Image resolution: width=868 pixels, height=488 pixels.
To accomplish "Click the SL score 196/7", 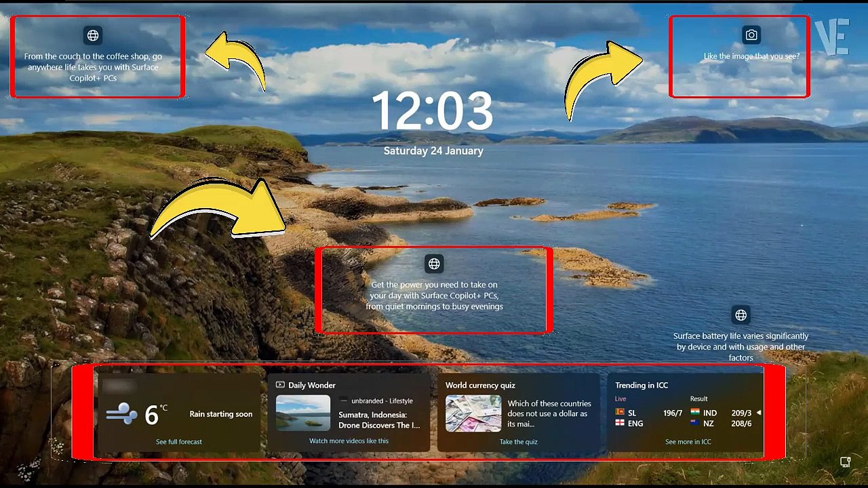I will pyautogui.click(x=673, y=413).
